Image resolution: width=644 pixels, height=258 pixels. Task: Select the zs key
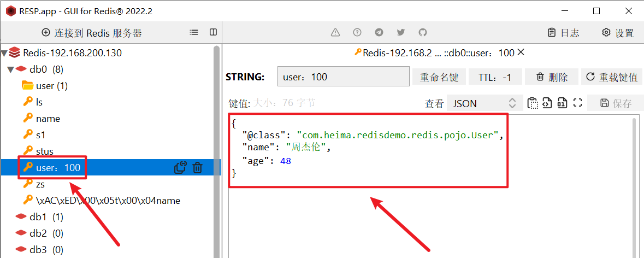pos(33,184)
